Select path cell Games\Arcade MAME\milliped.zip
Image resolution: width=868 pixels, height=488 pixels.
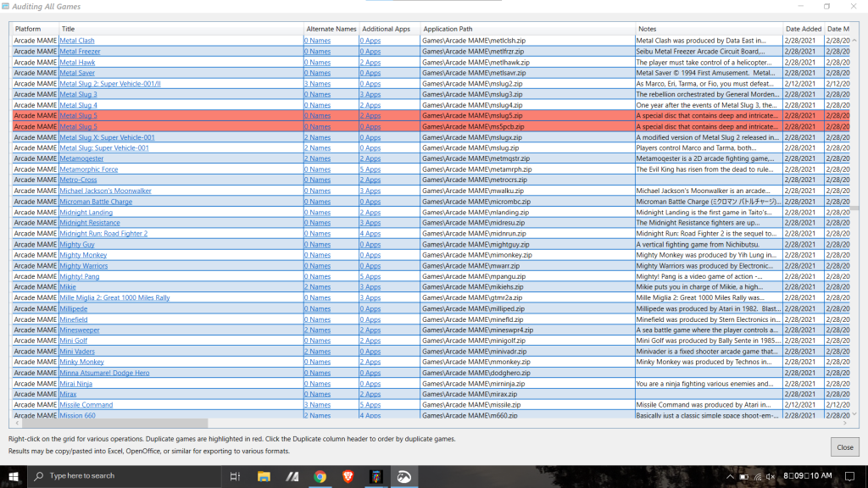[x=527, y=308]
